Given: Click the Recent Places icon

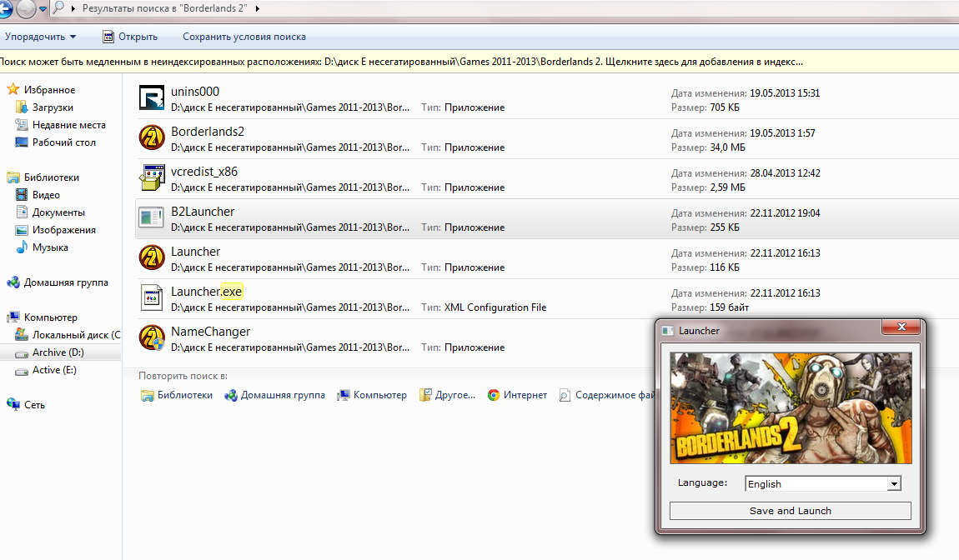Looking at the screenshot, I should (22, 125).
